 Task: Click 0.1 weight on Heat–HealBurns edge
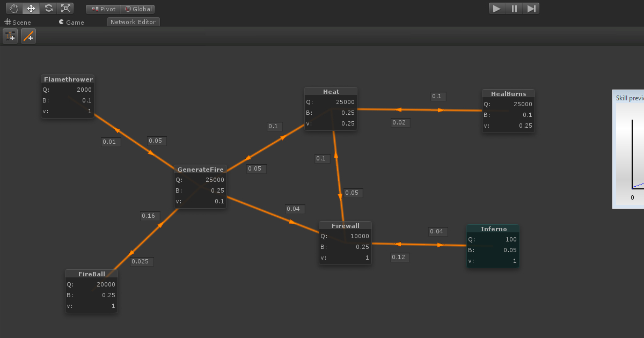coord(438,97)
